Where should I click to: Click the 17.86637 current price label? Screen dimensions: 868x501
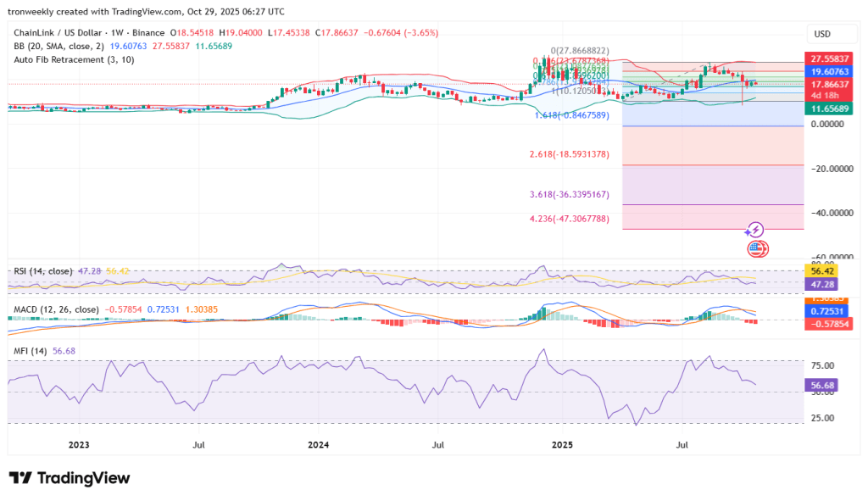click(829, 84)
